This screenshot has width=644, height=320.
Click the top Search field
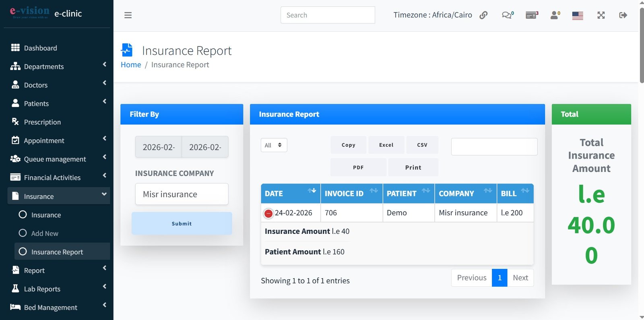click(328, 15)
